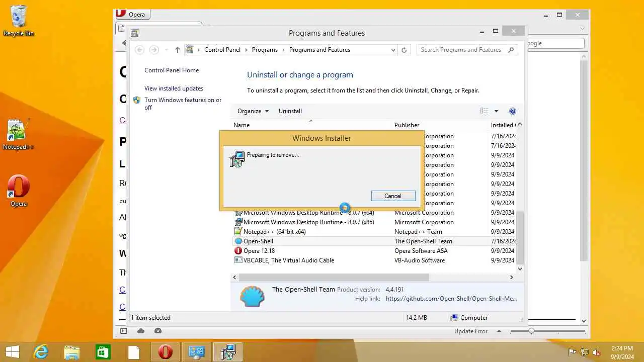Click Action Center flag tray icon
Viewport: 644px width, 362px height.
point(572,352)
